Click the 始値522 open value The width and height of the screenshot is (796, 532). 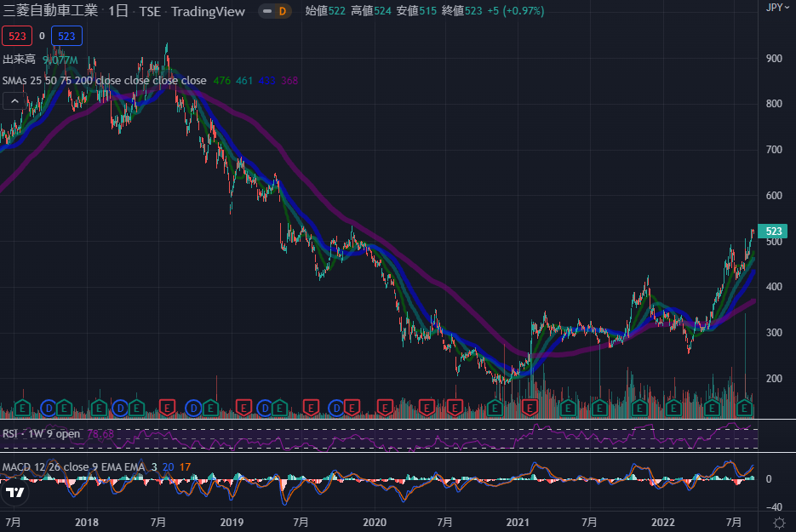pyautogui.click(x=325, y=11)
